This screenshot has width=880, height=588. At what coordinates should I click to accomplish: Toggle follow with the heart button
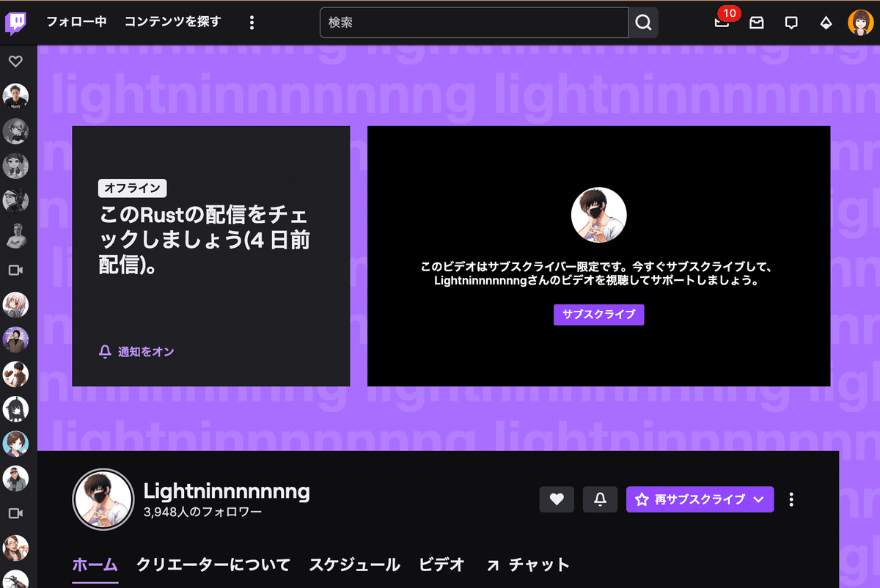pos(557,499)
